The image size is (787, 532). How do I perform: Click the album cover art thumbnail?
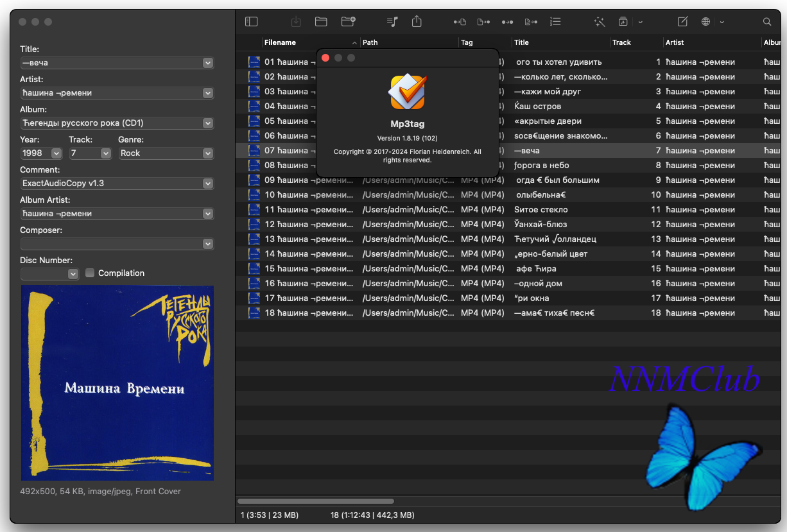click(117, 383)
